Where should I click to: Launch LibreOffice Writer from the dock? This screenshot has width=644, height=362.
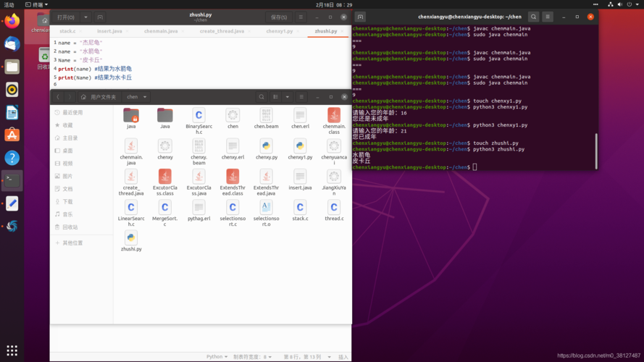pos(12,112)
